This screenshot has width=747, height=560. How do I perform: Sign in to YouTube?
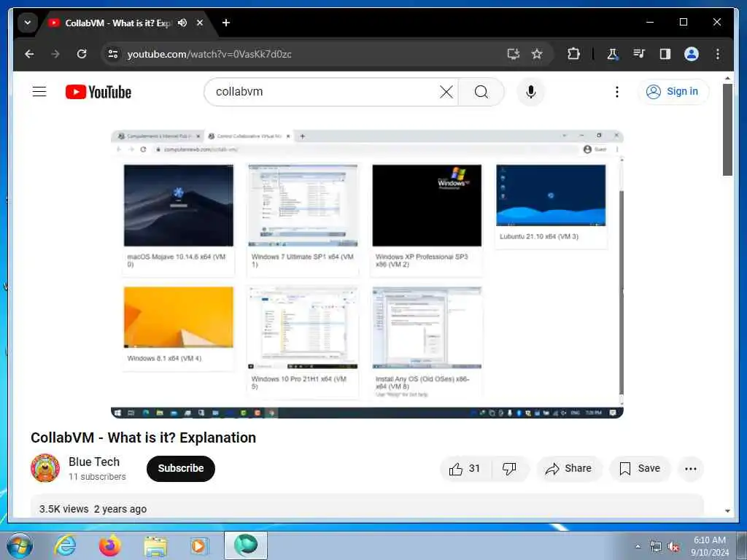click(673, 91)
